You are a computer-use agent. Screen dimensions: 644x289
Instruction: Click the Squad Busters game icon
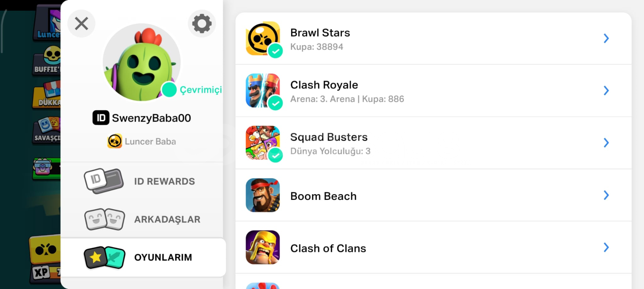click(x=262, y=143)
